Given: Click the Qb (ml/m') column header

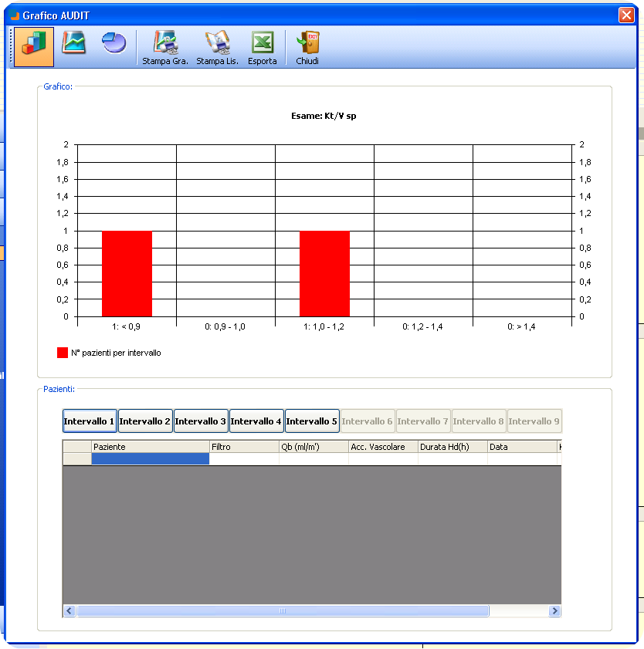Looking at the screenshot, I should click(x=314, y=447).
